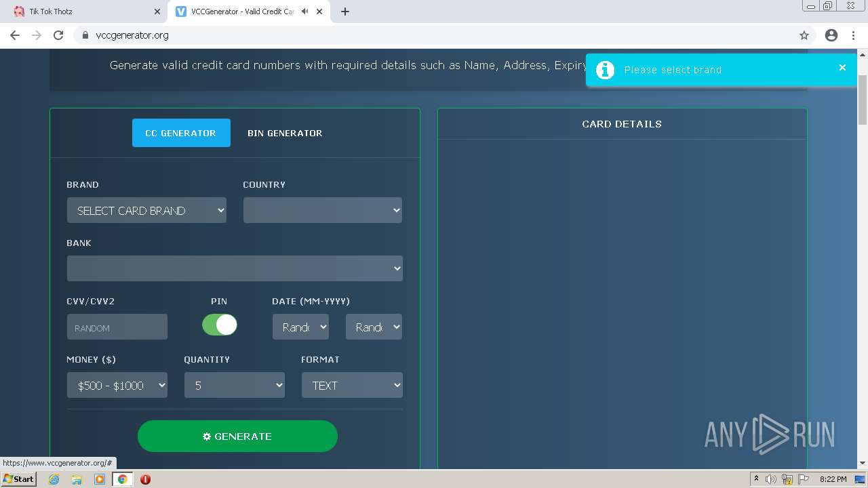Viewport: 868px width, 488px height.
Task: Click the network tray icon
Action: click(x=787, y=479)
